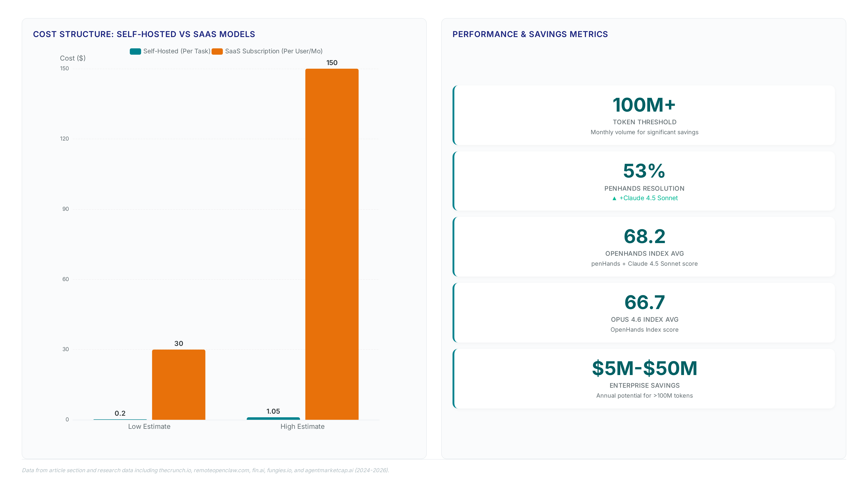Click the teal Self-Hosted bar for High Estimate
Screen dimensions: 868x488
pyautogui.click(x=273, y=418)
